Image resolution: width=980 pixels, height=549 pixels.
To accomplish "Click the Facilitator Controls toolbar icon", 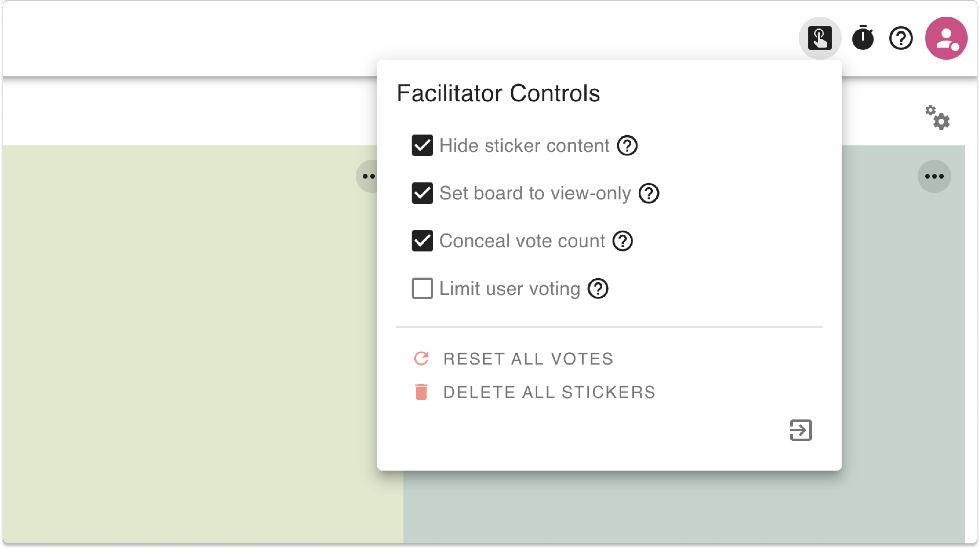I will coord(820,38).
